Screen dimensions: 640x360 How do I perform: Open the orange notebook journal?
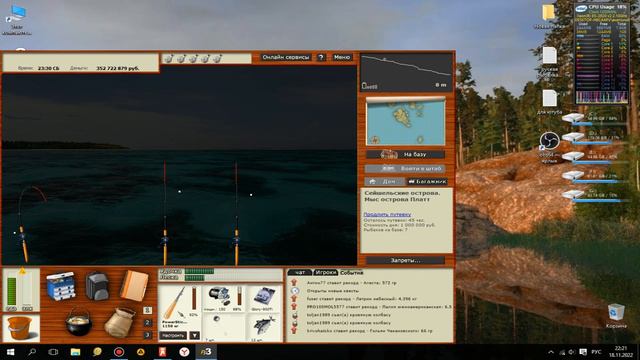tap(134, 286)
